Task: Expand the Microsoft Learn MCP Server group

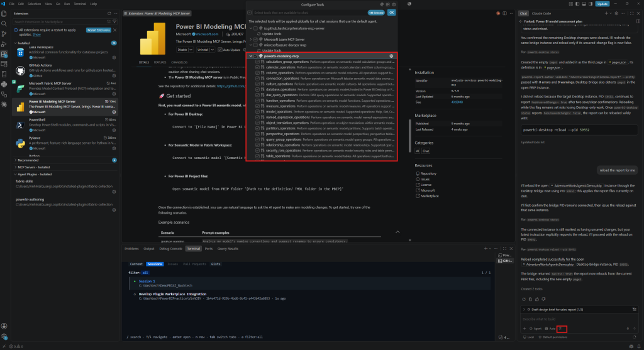Action: tap(250, 40)
